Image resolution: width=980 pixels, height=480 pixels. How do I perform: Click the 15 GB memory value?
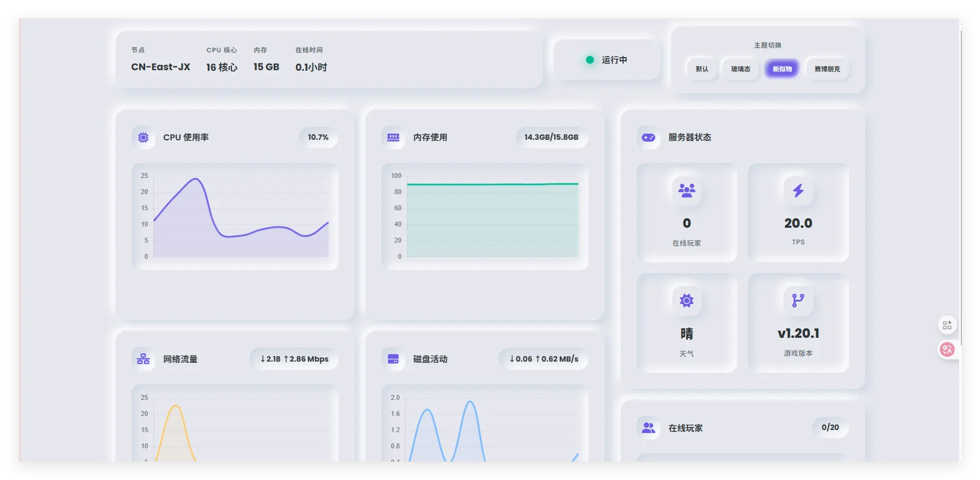267,67
